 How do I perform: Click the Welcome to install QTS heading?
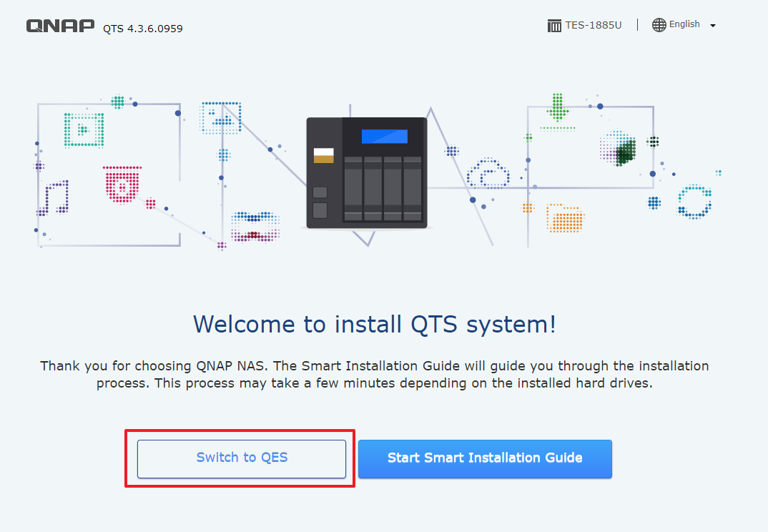coord(374,324)
